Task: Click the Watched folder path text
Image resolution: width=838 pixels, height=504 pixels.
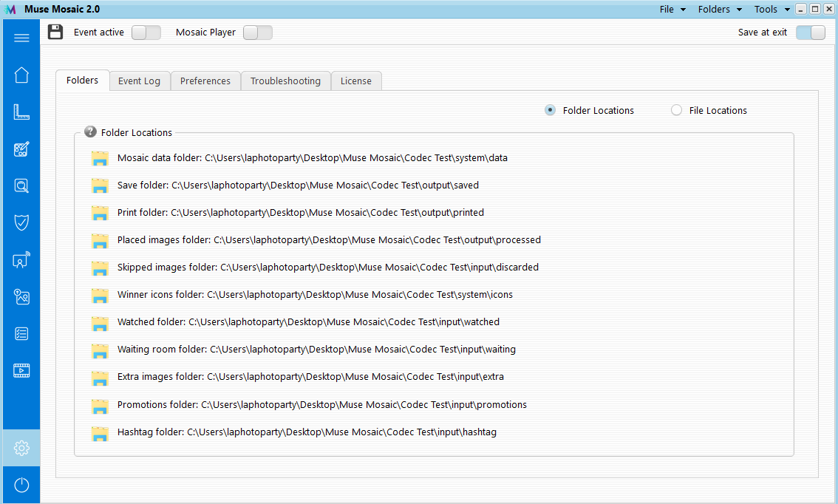Action: coord(308,321)
